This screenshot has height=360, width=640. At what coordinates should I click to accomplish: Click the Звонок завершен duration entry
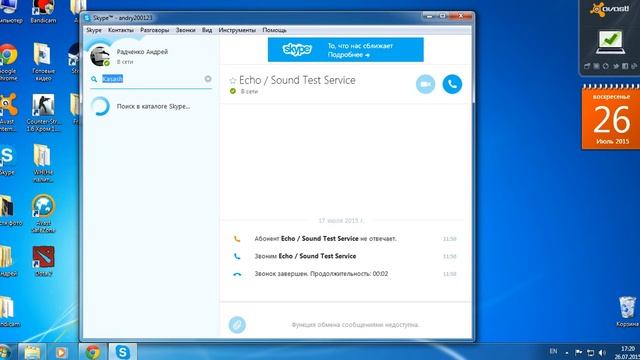tap(321, 274)
